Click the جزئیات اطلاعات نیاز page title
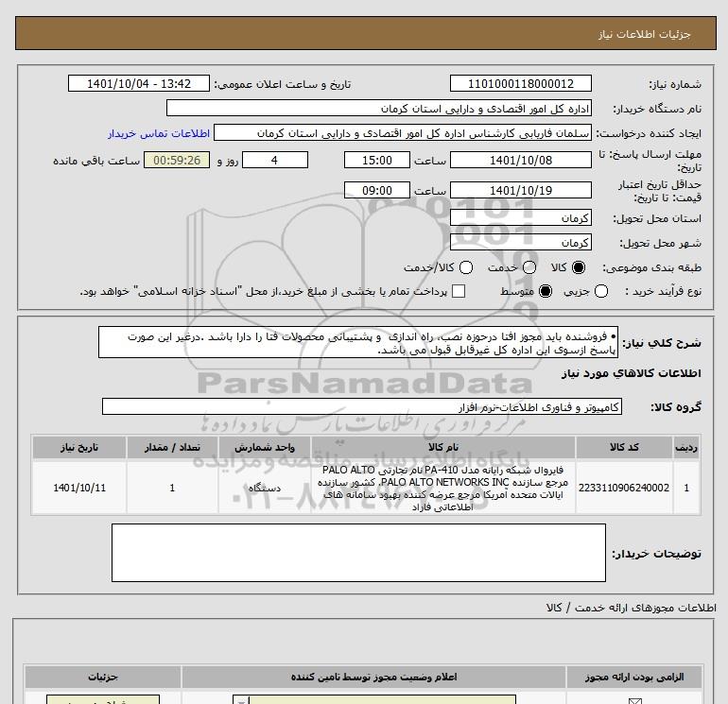The height and width of the screenshot is (704, 728). pyautogui.click(x=644, y=34)
